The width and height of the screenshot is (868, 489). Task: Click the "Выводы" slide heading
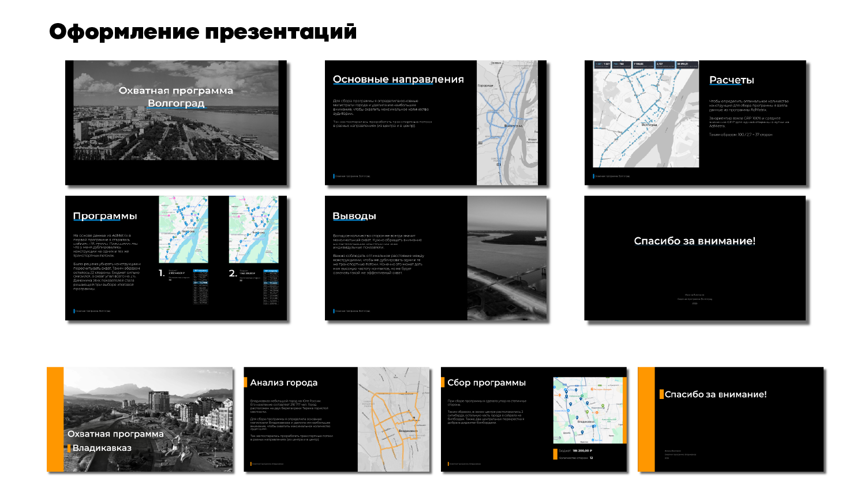click(x=354, y=216)
